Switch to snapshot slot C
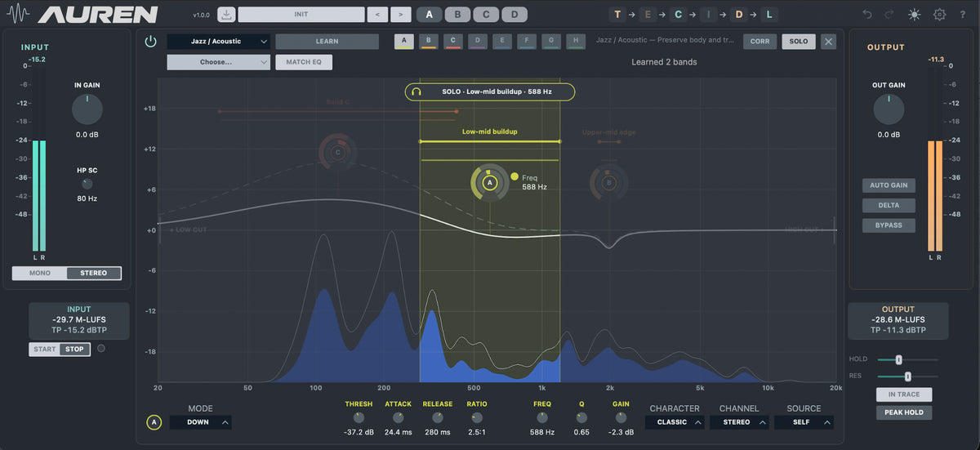The width and height of the screenshot is (980, 450). (486, 15)
